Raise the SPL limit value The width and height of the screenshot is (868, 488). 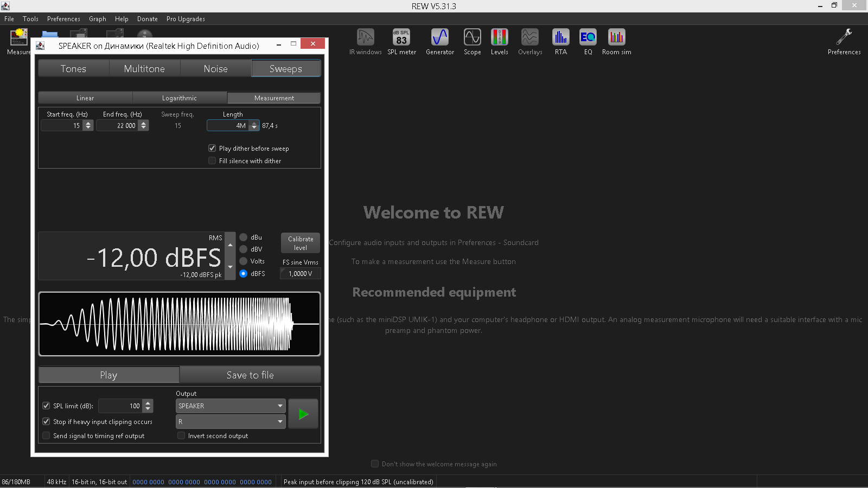148,403
